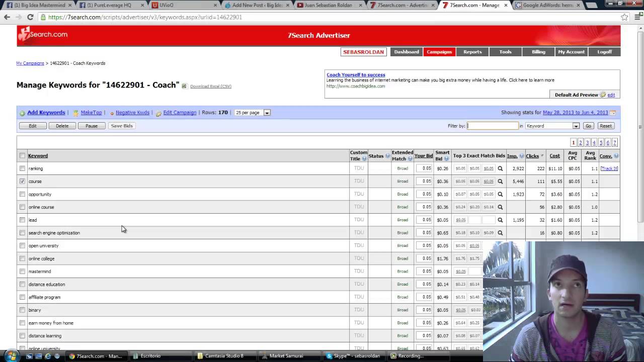
Task: Open the 25 per page dropdown
Action: pos(253,113)
